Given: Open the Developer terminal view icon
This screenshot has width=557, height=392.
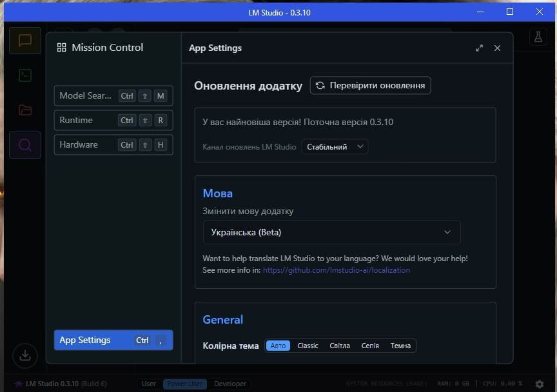Looking at the screenshot, I should tap(25, 75).
